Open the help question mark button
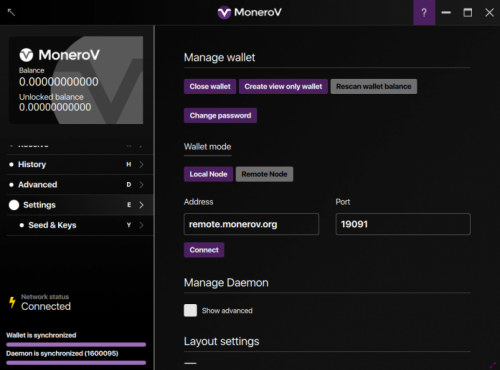The image size is (500, 370). [424, 12]
